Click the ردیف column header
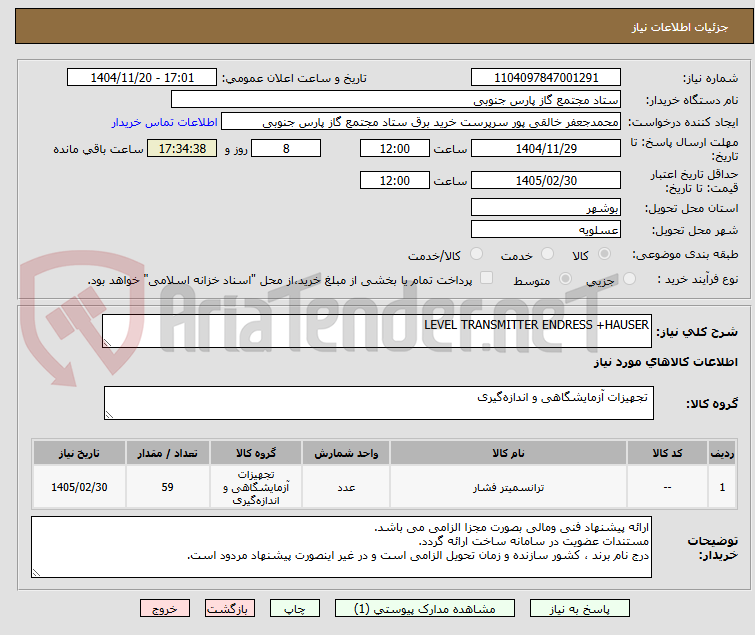The height and width of the screenshot is (635, 755). pos(722,453)
